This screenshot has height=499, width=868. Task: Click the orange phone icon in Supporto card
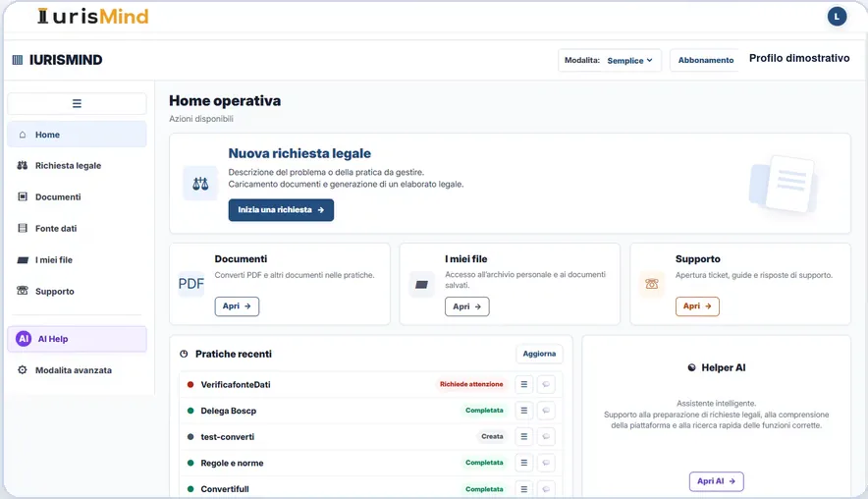pos(652,284)
